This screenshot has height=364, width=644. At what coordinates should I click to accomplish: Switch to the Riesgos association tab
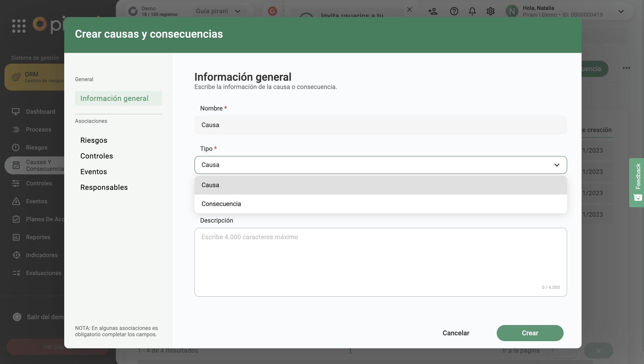pos(94,140)
